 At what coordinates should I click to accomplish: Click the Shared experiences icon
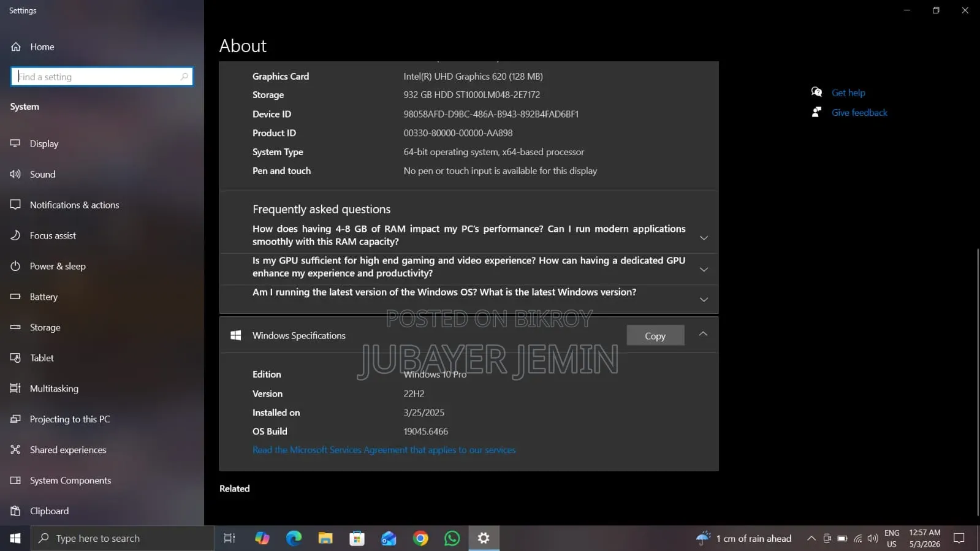click(x=15, y=450)
